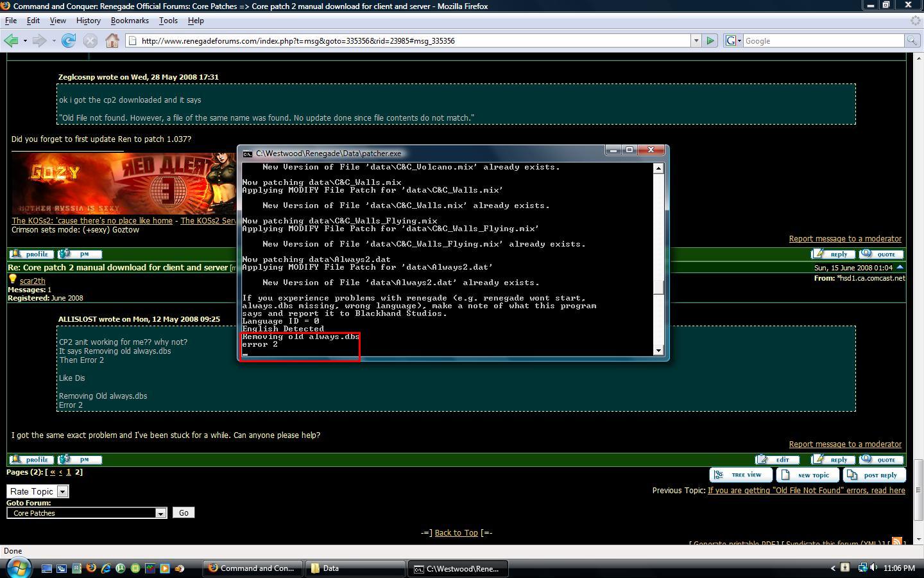Viewport: 924px width, 578px height.
Task: Click the green Go arrow beside address bar
Action: click(710, 40)
